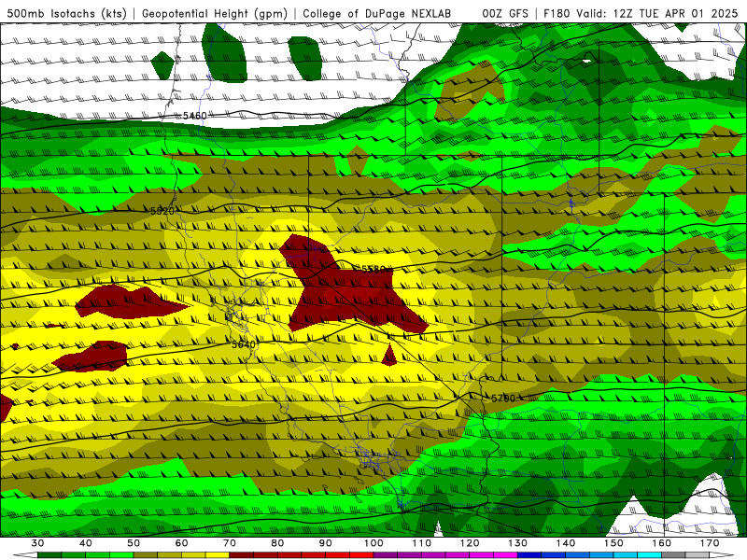Click the 5520 height contour label
This screenshot has height=560, width=747.
(162, 211)
